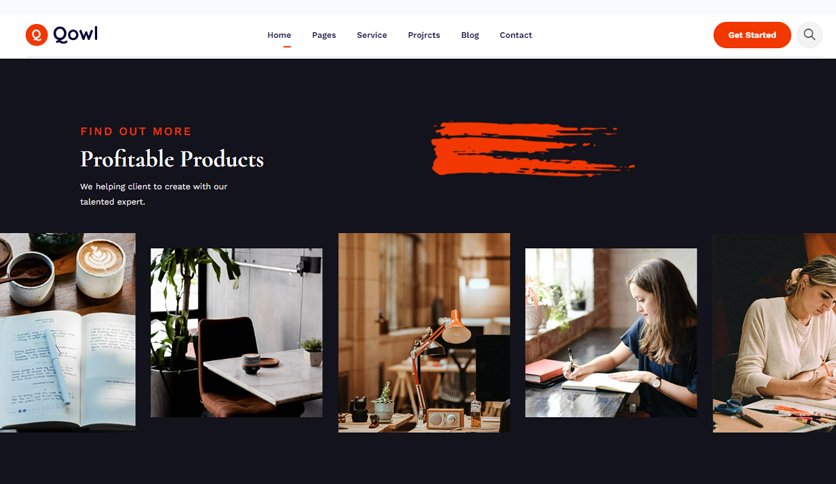Click the magnifying glass search icon
Viewport: 836px width, 484px height.
[x=809, y=35]
